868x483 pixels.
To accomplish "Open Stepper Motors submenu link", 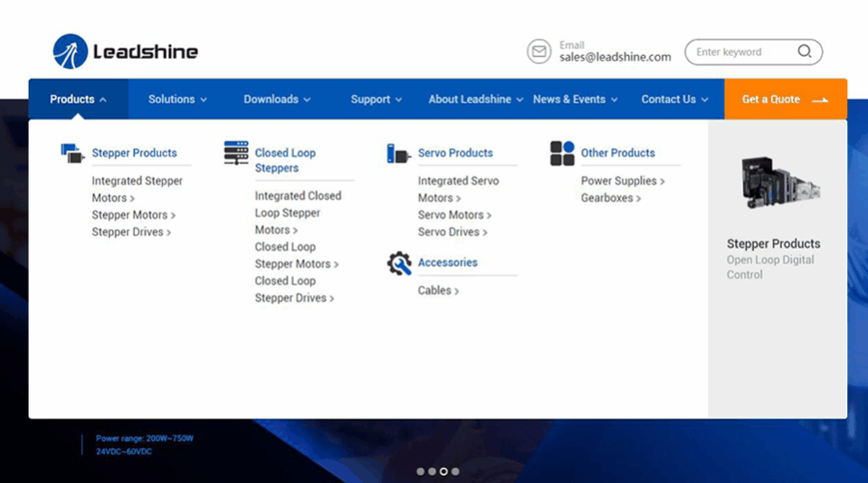I will (133, 215).
